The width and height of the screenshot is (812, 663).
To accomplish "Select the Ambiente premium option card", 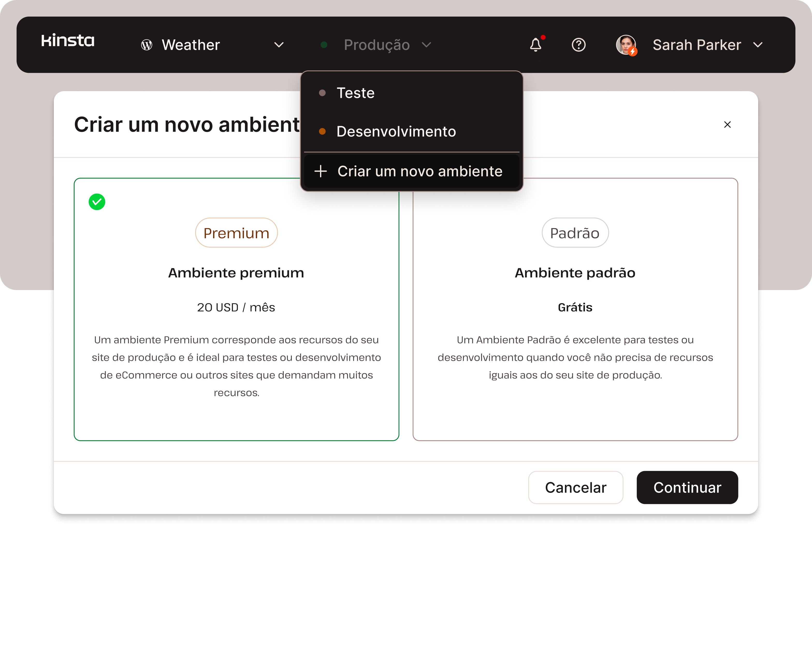I will click(236, 309).
